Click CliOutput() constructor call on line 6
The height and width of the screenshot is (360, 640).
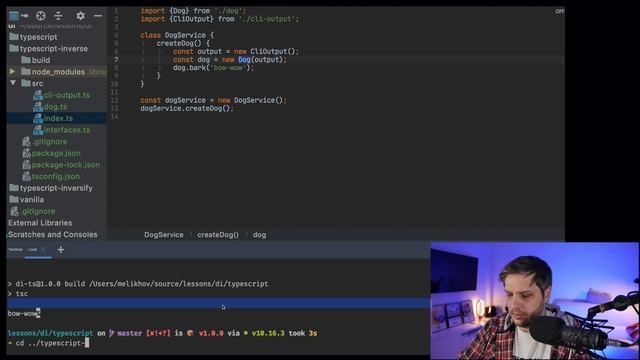pyautogui.click(x=273, y=51)
